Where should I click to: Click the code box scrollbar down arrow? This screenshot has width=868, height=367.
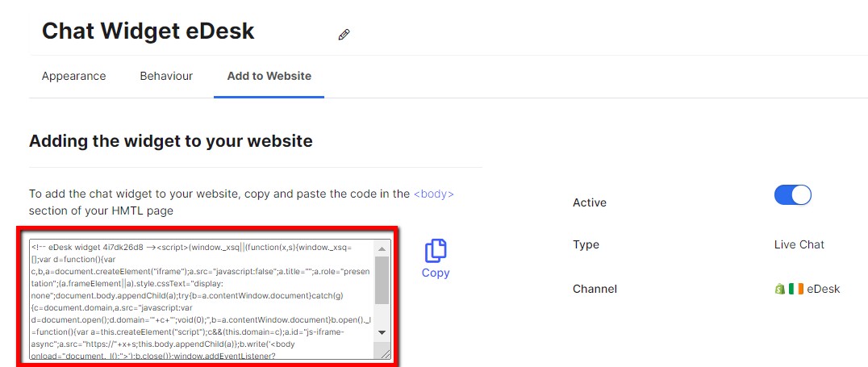click(382, 332)
